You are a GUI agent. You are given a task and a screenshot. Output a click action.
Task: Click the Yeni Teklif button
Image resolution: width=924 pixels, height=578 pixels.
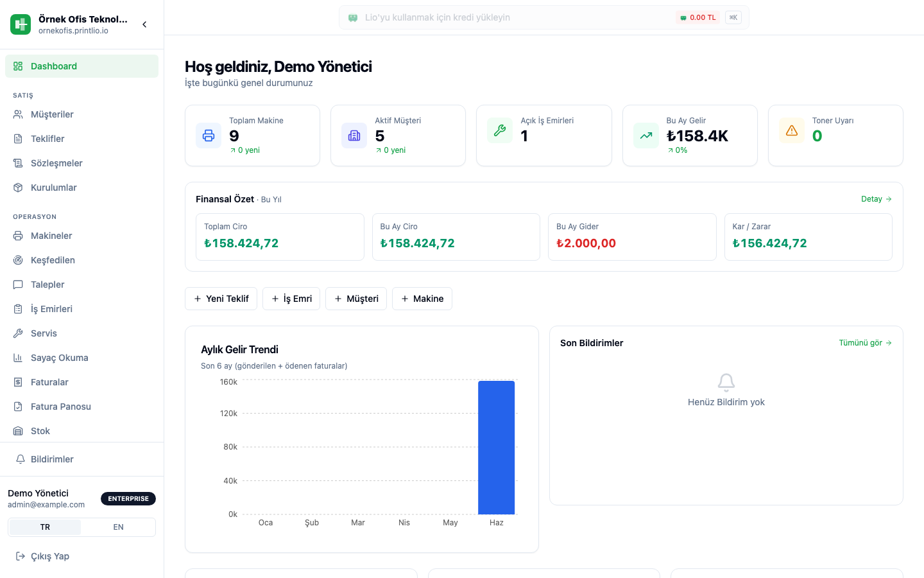pyautogui.click(x=221, y=299)
